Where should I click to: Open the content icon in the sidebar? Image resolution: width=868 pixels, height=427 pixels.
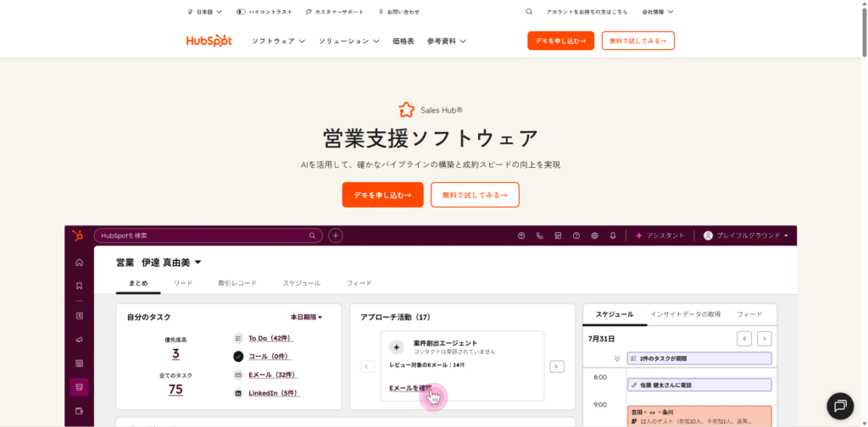79,363
